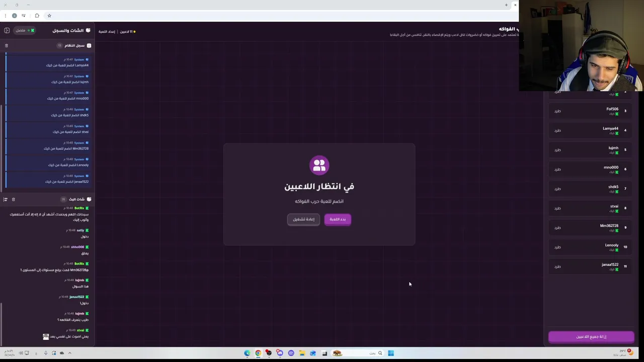Kick player shdk5 with طرد
This screenshot has width=644, height=362.
tap(557, 189)
